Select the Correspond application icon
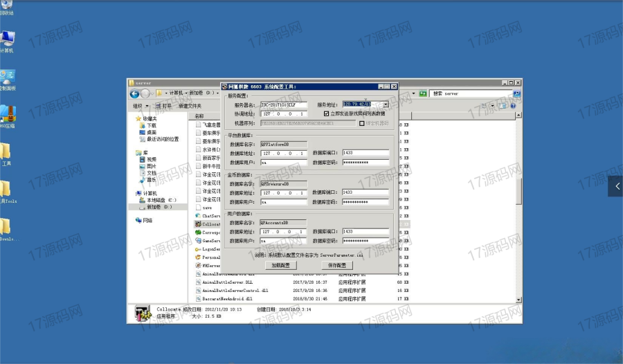This screenshot has width=623, height=364. point(198,233)
